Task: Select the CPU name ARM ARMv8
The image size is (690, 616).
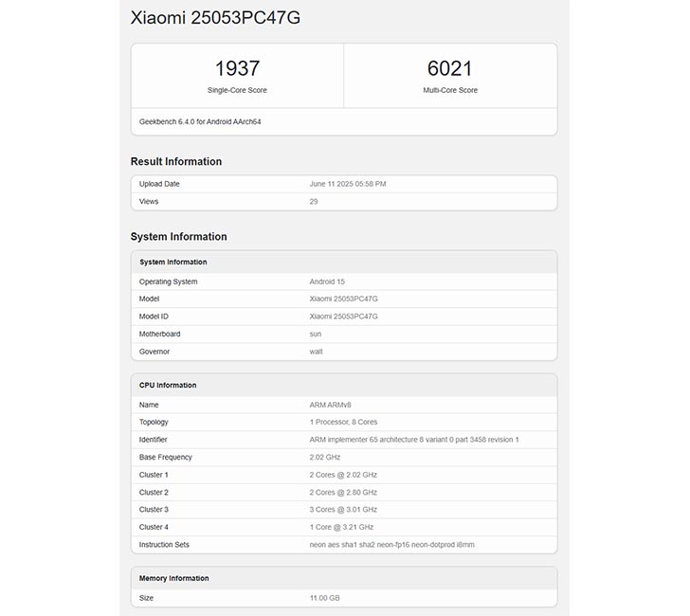Action: coord(331,405)
